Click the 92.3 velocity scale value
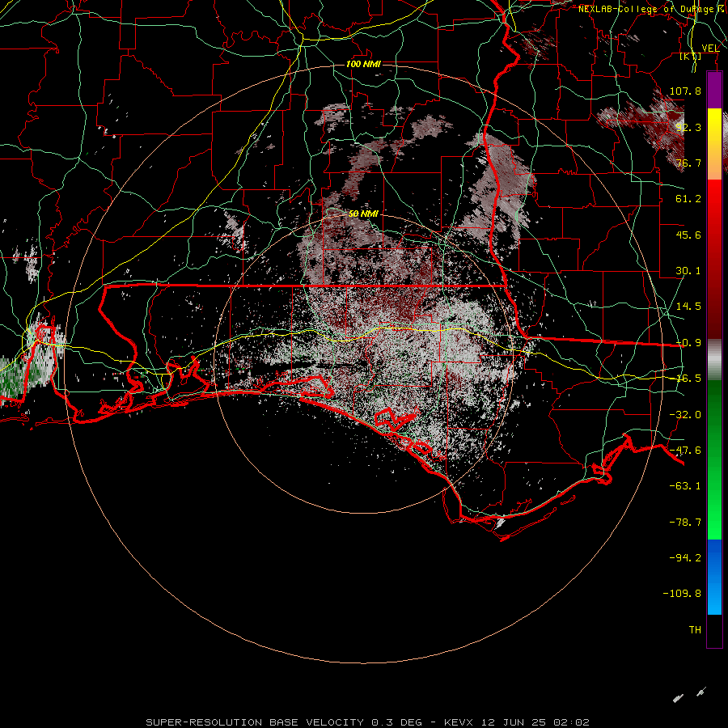This screenshot has height=728, width=728. tap(688, 127)
